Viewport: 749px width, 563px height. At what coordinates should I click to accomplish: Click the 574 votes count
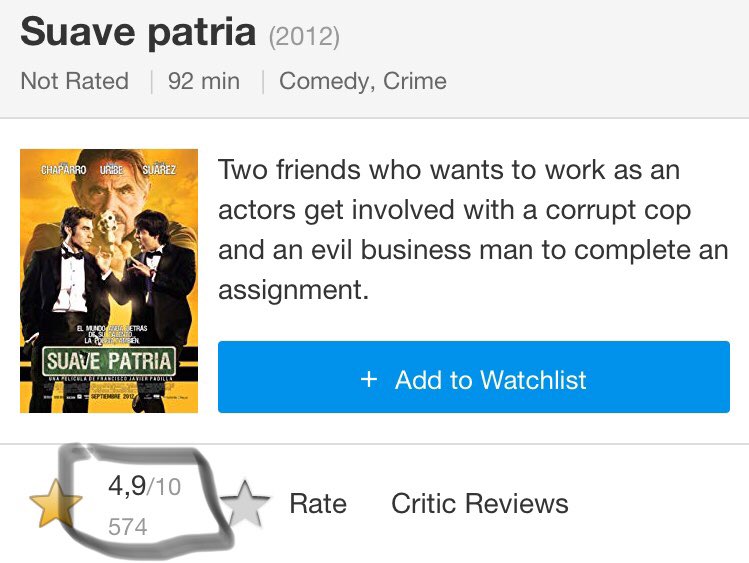(x=128, y=527)
